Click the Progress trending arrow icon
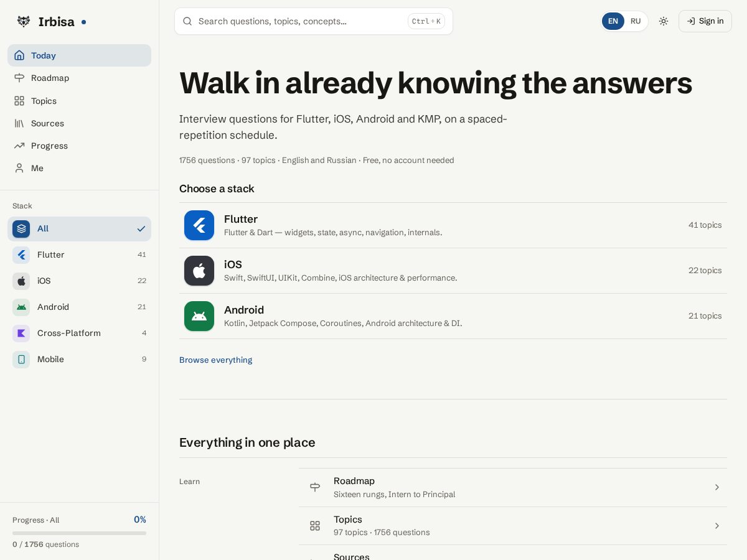This screenshot has width=747, height=560. [x=19, y=146]
